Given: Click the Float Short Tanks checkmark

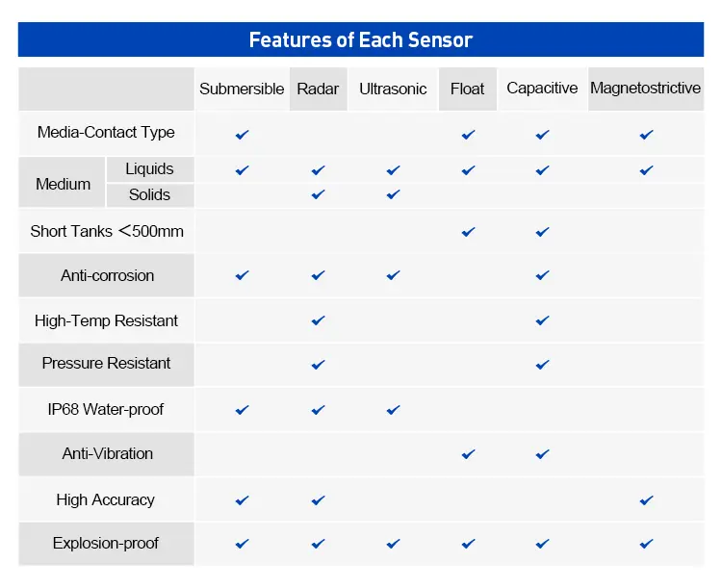Looking at the screenshot, I should pos(468,232).
